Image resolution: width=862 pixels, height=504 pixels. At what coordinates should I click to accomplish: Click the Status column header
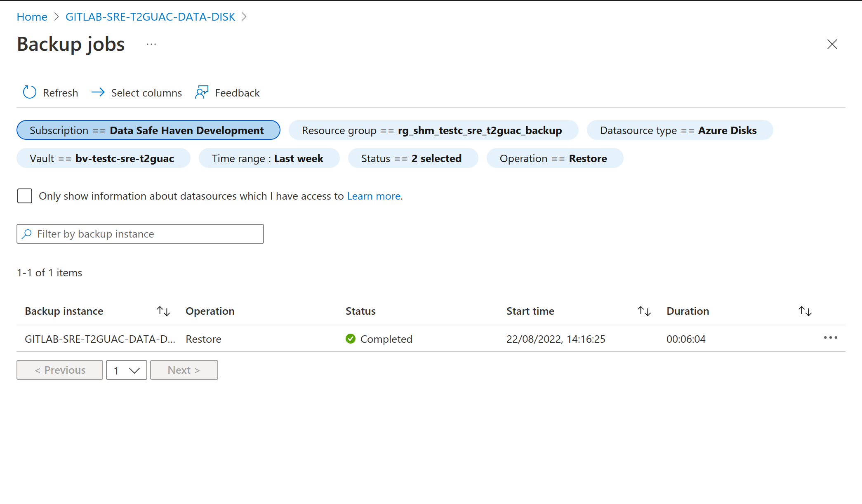(361, 311)
